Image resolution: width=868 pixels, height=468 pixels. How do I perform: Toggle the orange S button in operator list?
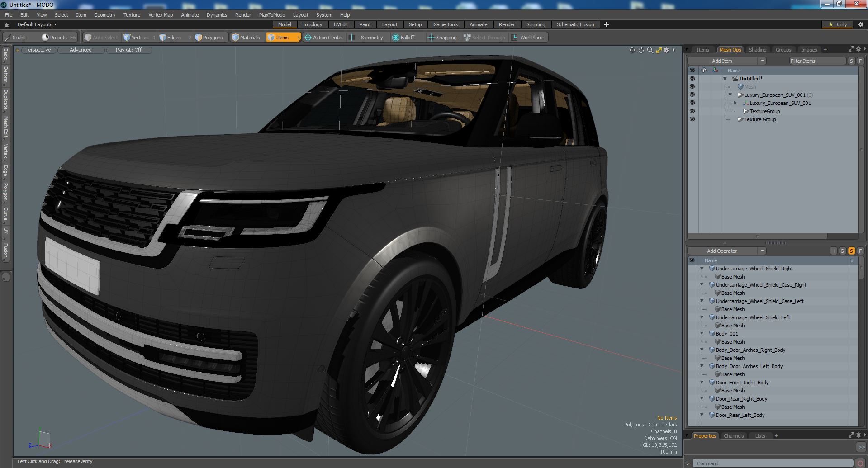pyautogui.click(x=851, y=251)
